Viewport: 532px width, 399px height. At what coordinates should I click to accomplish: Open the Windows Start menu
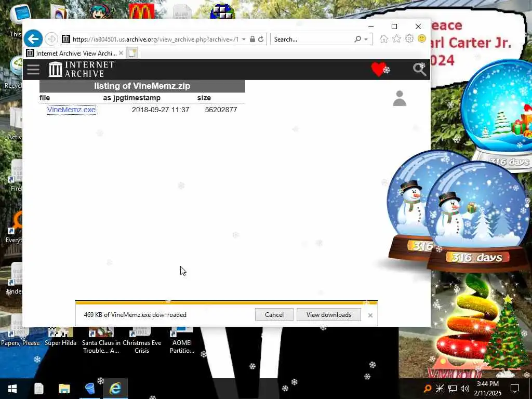click(12, 389)
